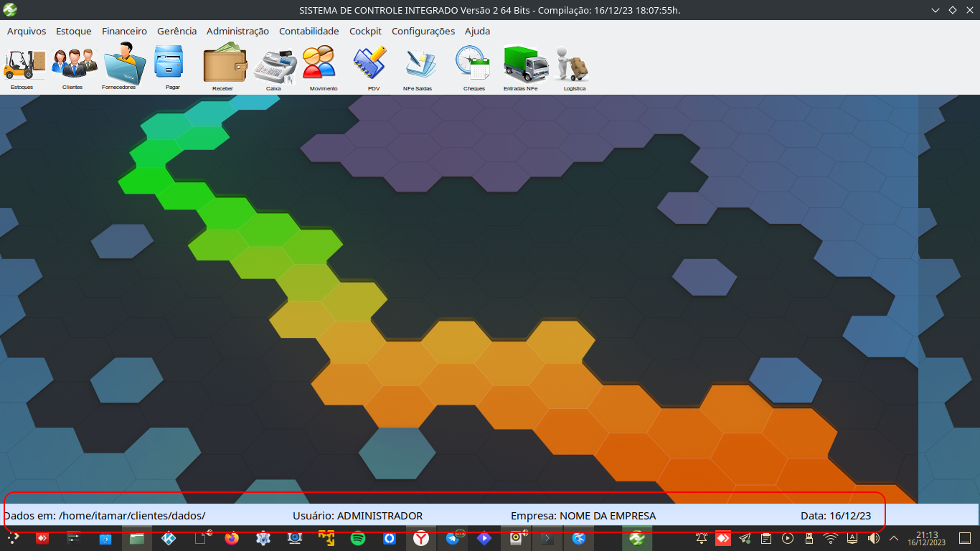Open the Gerência menu

176,31
